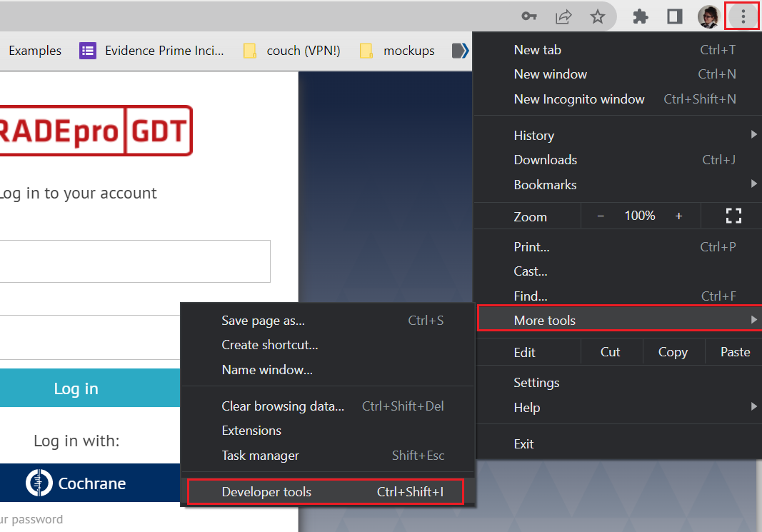Image resolution: width=762 pixels, height=532 pixels.
Task: Open the saved passwords key icon
Action: click(x=529, y=16)
